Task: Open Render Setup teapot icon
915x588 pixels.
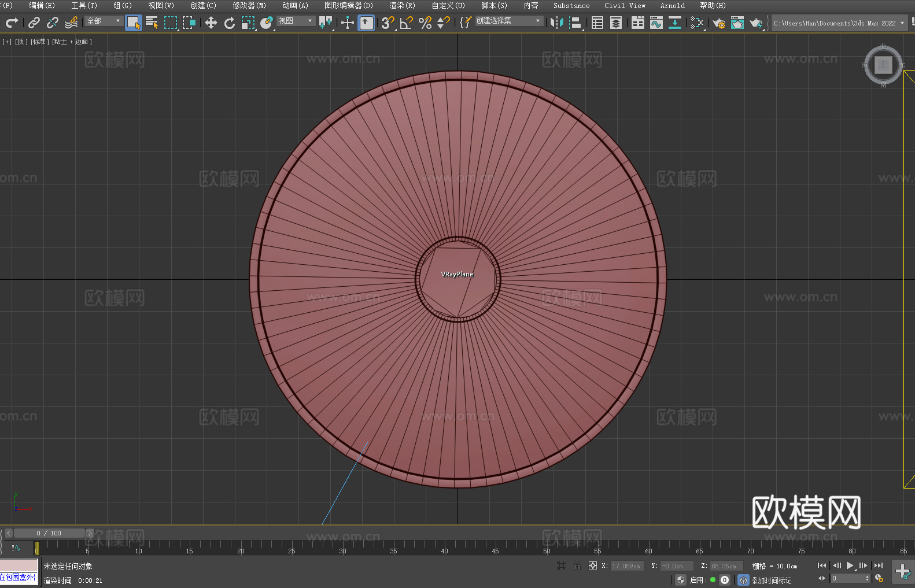Action: tap(719, 23)
